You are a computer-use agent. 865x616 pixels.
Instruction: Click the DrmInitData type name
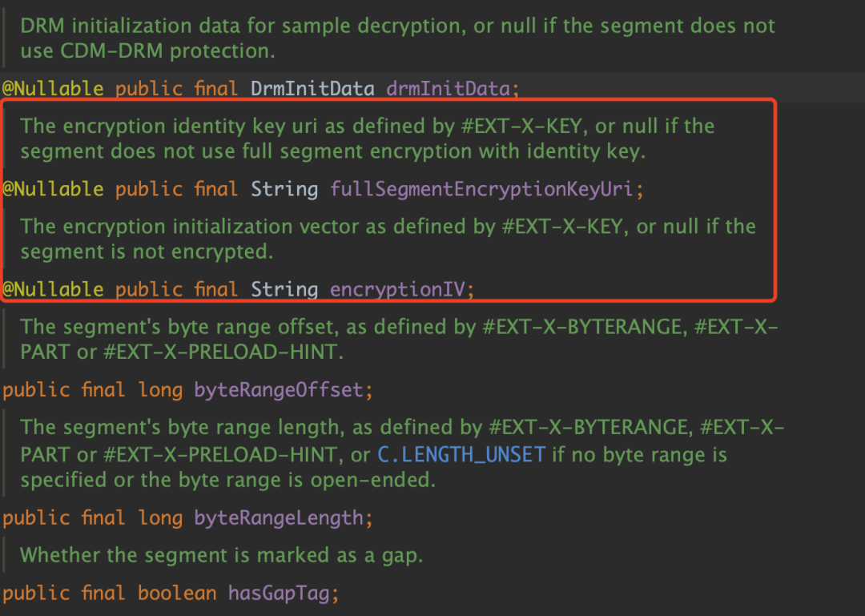point(312,89)
